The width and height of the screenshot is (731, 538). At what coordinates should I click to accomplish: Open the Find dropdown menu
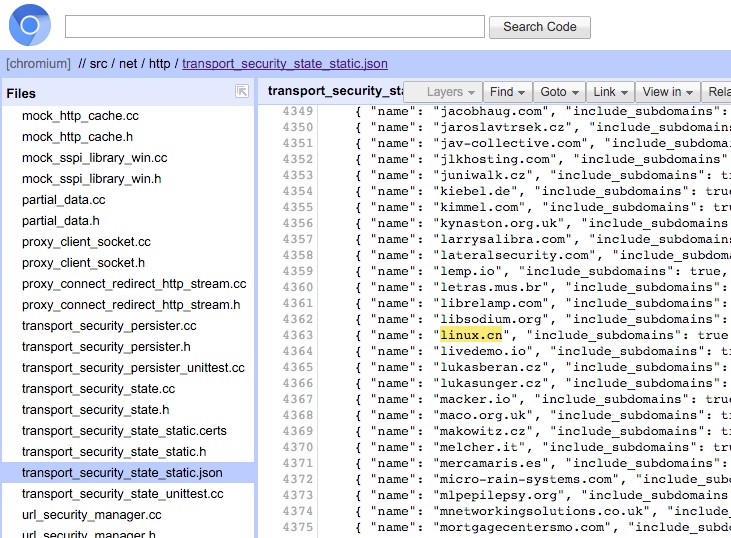[508, 92]
